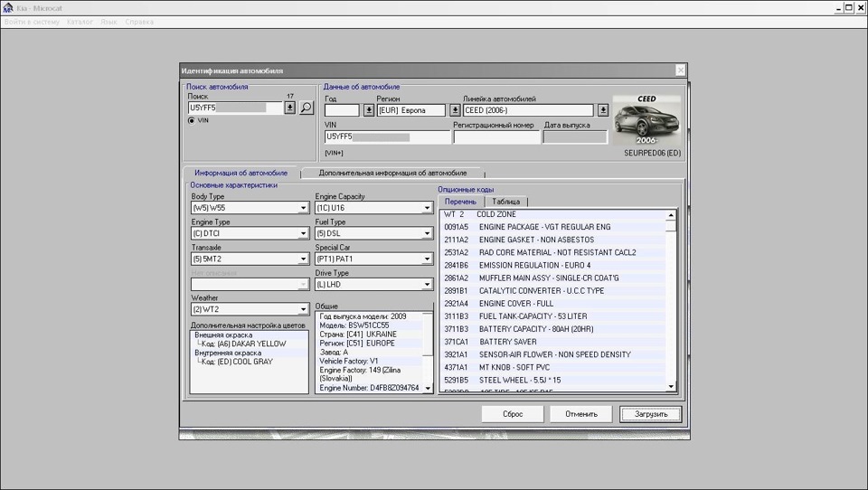Click the [VIN+] label
Viewport: 868px width, 490px height.
click(x=335, y=154)
